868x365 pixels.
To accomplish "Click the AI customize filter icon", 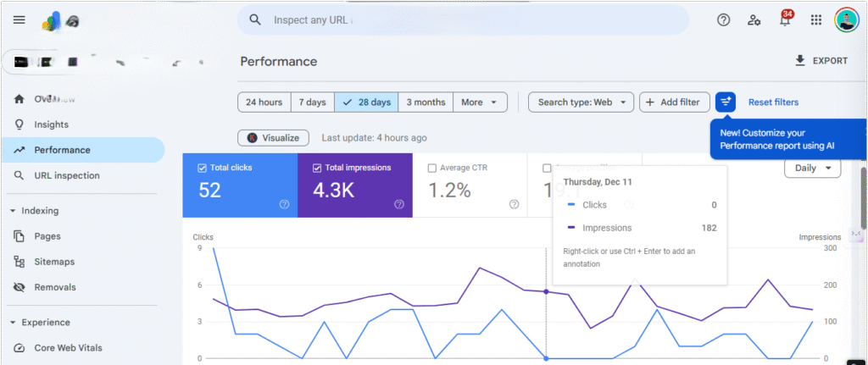I will pos(726,102).
